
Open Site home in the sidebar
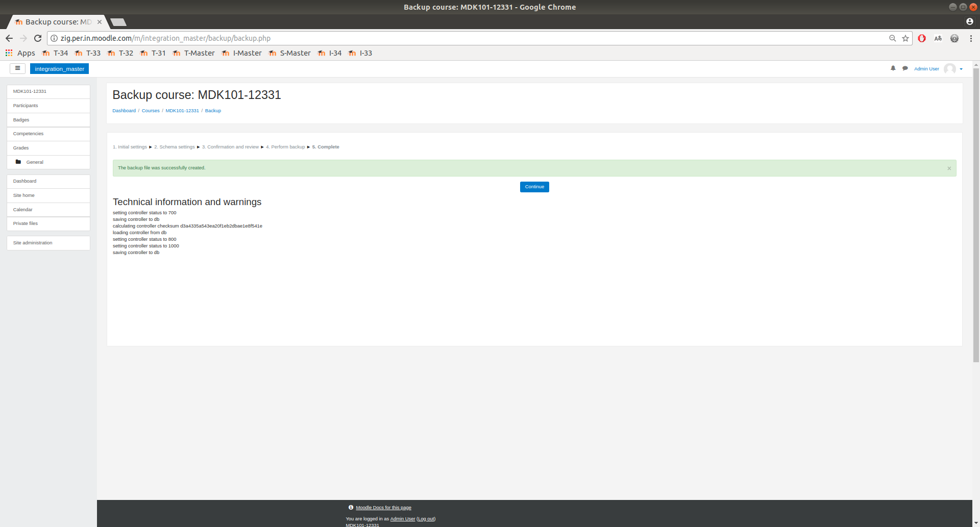(48, 195)
